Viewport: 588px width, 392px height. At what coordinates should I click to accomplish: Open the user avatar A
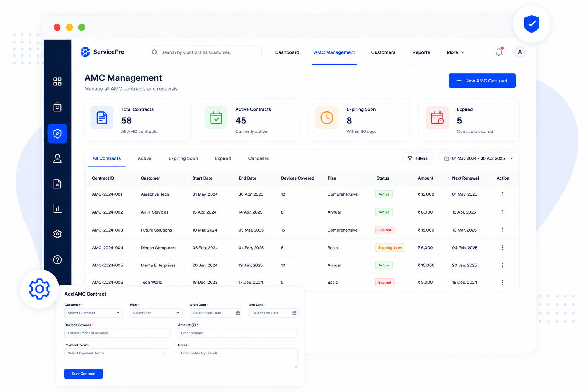(520, 52)
